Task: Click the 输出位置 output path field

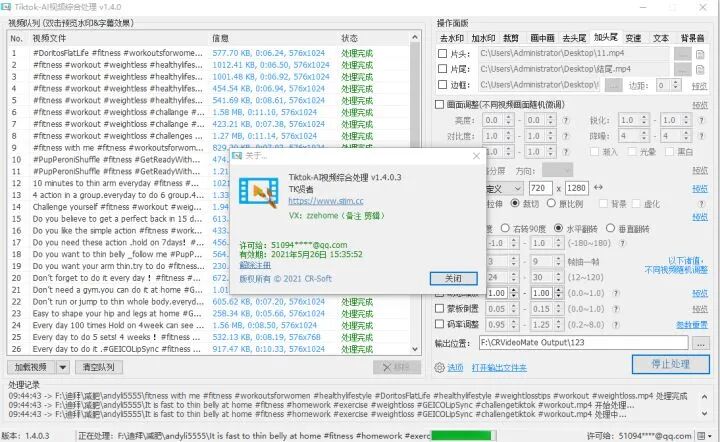Action: [584, 342]
